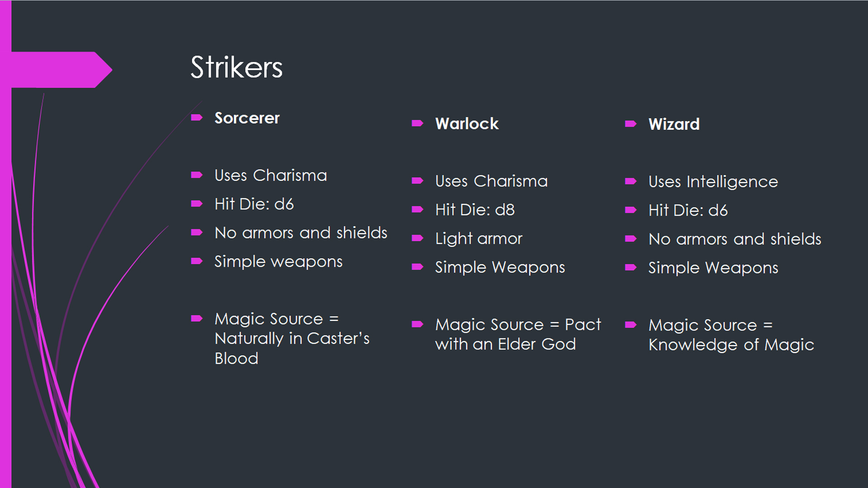Click the bullet arrow beside Light armor
Viewport: 868px width, 488px height.
click(417, 239)
